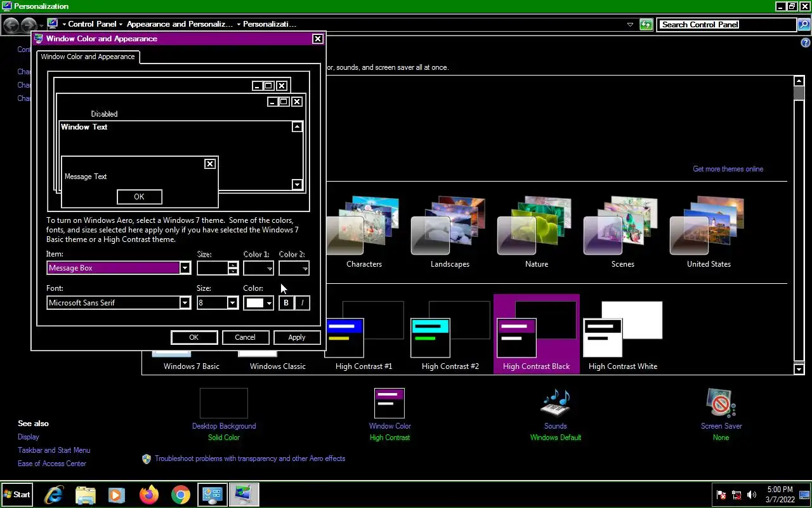
Task: Click the Forward navigation arrow
Action: tap(29, 25)
